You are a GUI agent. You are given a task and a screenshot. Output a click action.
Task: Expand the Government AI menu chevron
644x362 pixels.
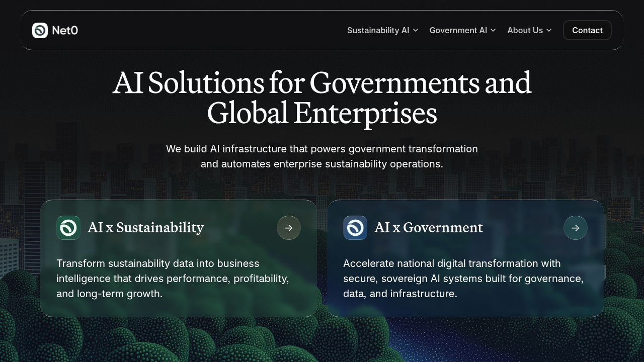(493, 30)
